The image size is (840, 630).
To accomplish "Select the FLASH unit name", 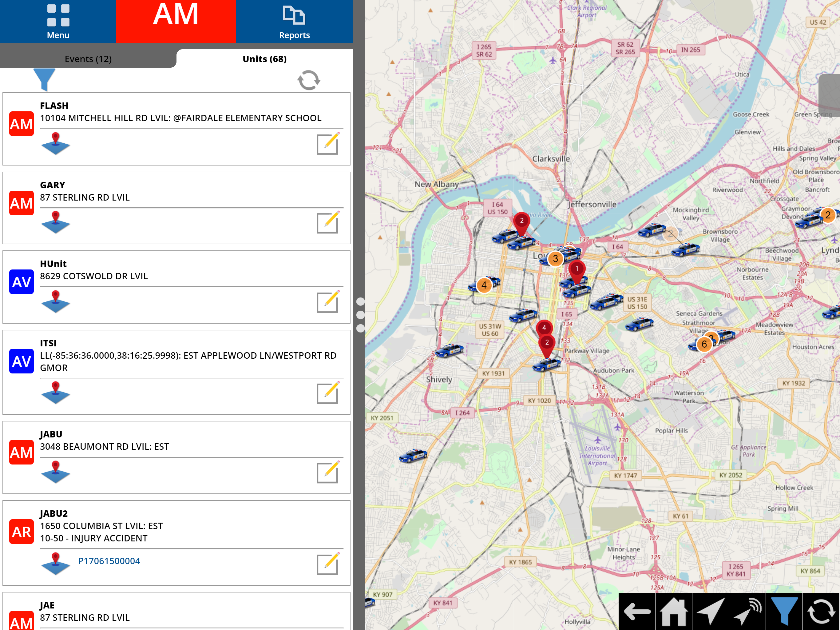I will pos(54,106).
